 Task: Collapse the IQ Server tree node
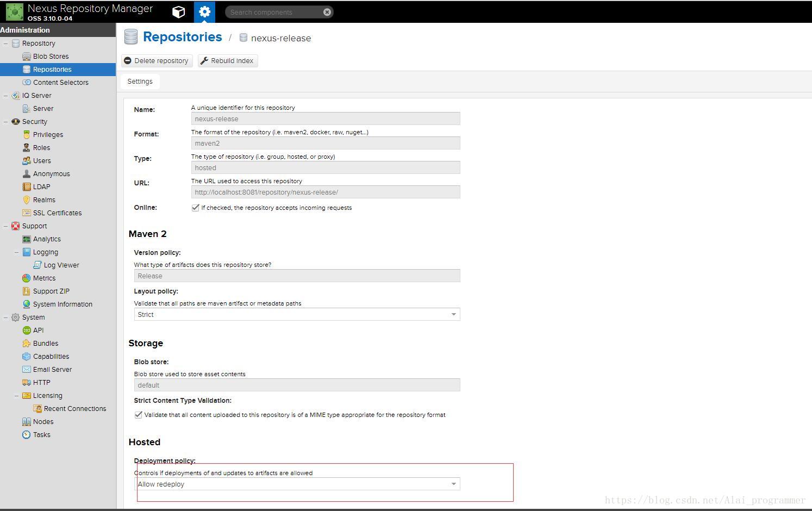(5, 96)
